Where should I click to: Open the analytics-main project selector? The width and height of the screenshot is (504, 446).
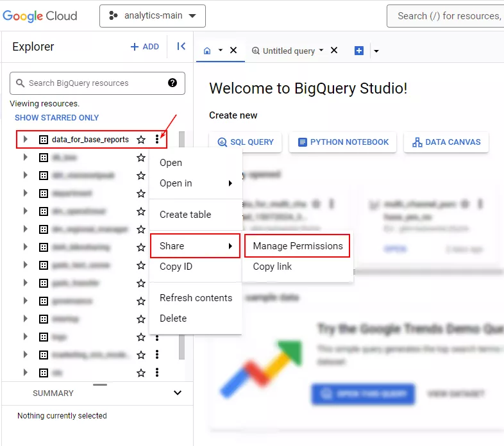[x=153, y=16]
